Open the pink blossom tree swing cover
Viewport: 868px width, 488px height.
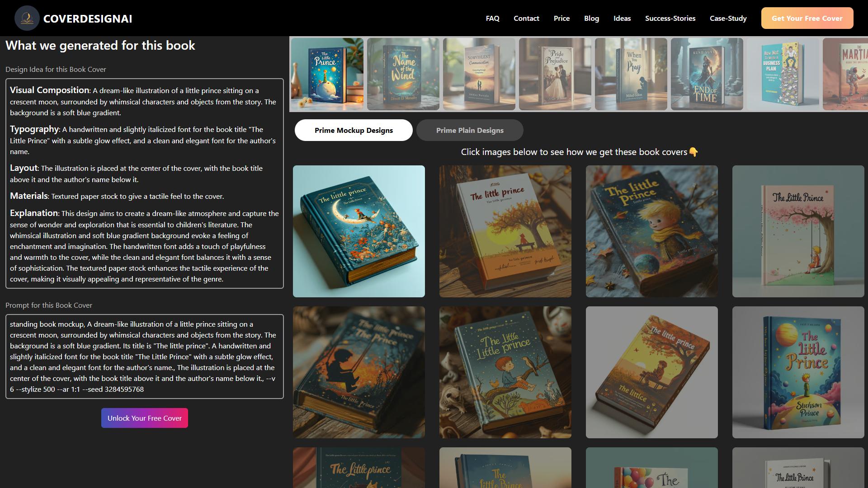point(798,231)
